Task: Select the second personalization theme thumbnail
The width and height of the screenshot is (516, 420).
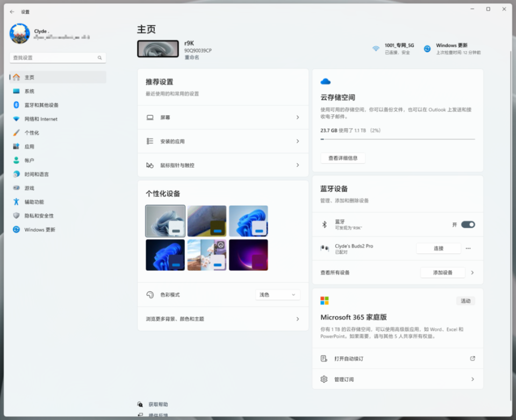Action: pos(207,222)
